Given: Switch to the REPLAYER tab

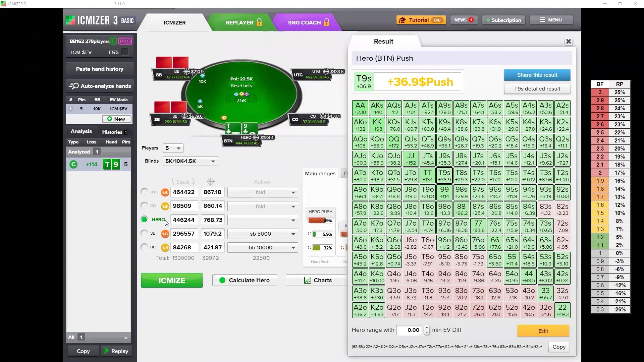Looking at the screenshot, I should [239, 22].
